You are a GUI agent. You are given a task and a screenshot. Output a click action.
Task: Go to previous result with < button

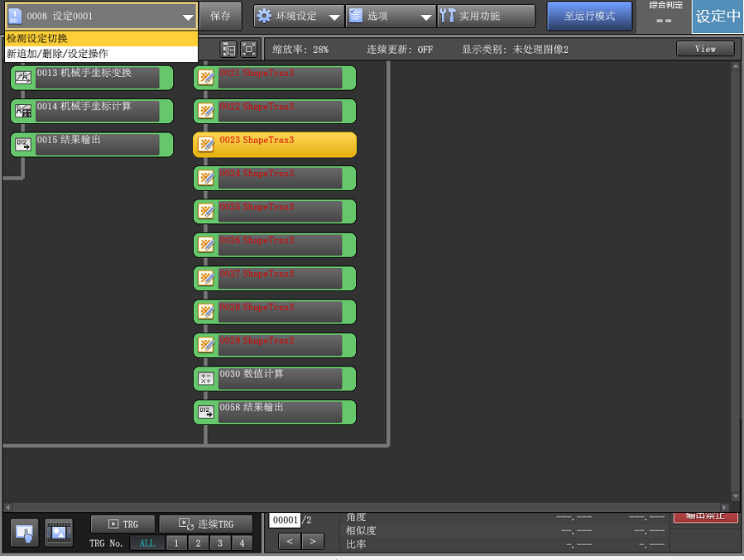click(289, 541)
